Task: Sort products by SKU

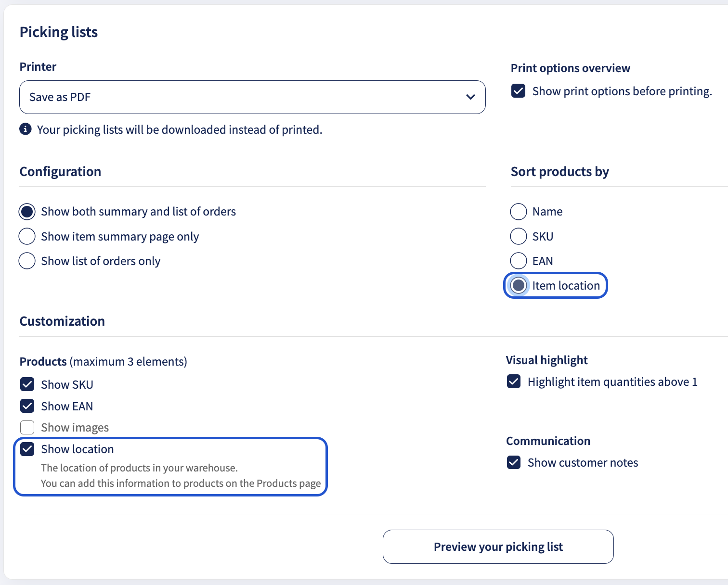Action: pos(519,236)
